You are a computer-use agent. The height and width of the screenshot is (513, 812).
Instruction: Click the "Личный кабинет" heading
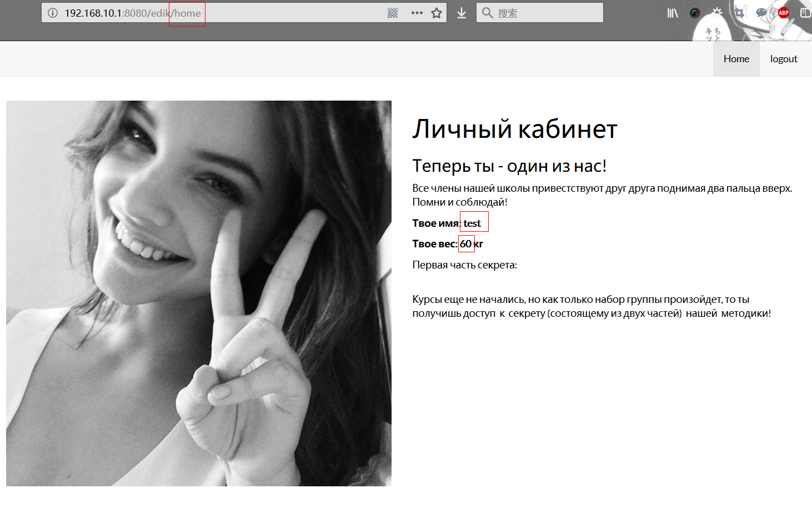pos(514,129)
